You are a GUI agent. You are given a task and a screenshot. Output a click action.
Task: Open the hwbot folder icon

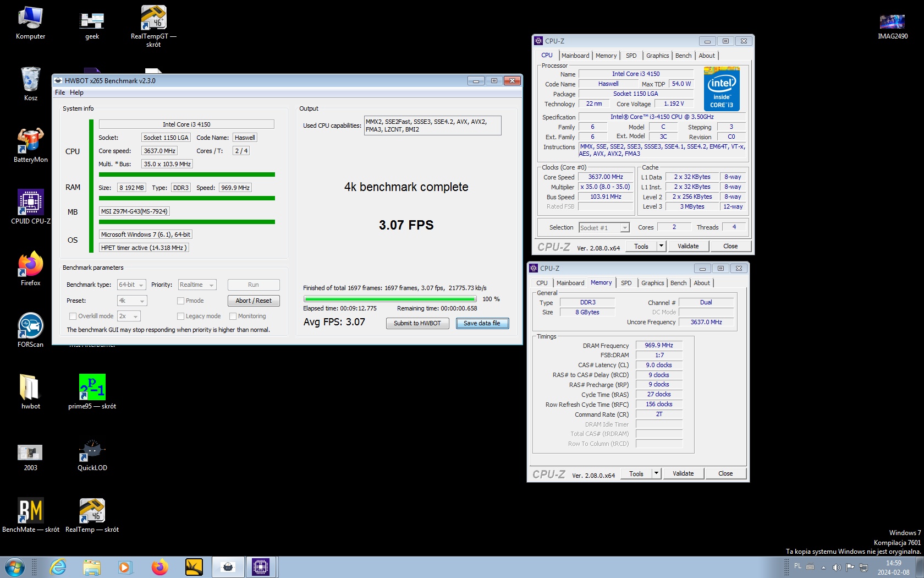click(x=30, y=392)
